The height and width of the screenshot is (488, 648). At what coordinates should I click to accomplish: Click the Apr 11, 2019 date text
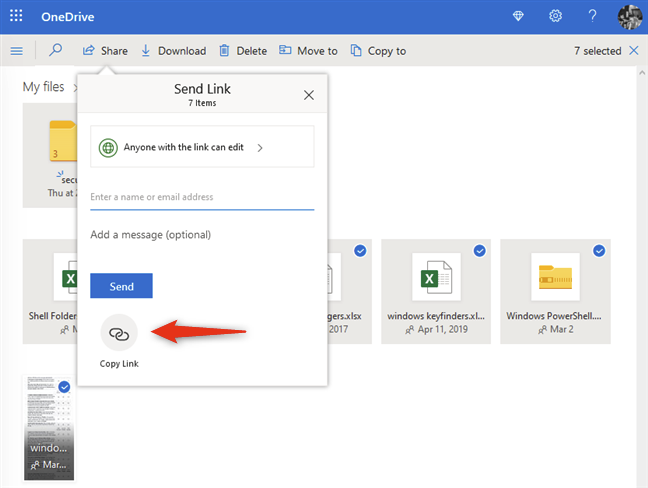pyautogui.click(x=443, y=329)
